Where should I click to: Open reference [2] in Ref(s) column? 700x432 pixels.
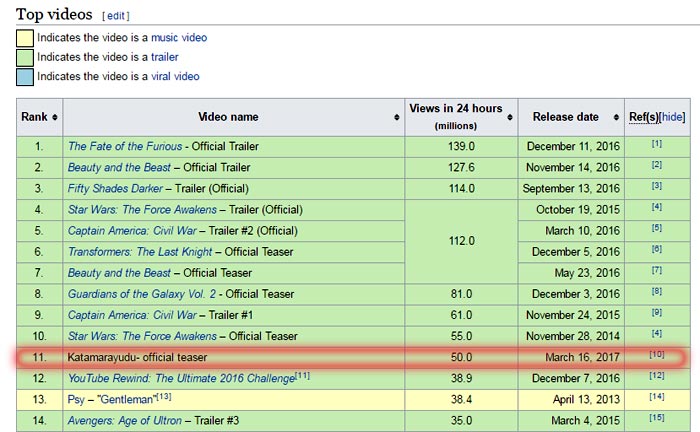[x=657, y=165]
